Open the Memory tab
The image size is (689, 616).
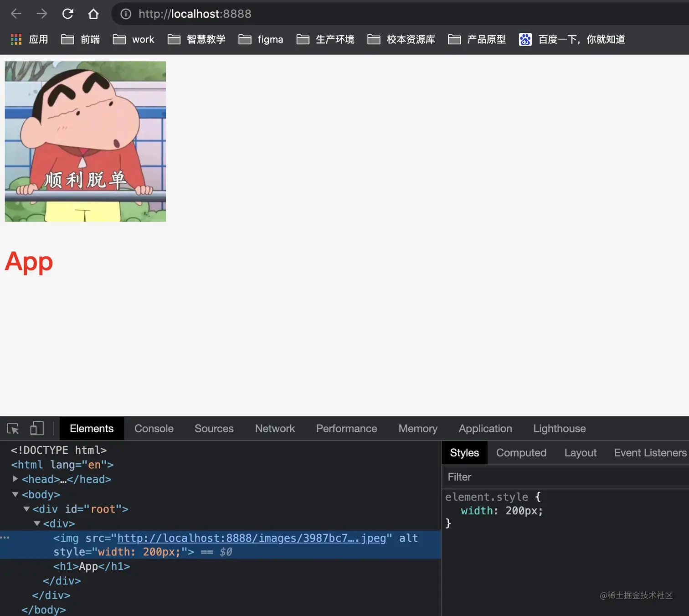click(418, 429)
